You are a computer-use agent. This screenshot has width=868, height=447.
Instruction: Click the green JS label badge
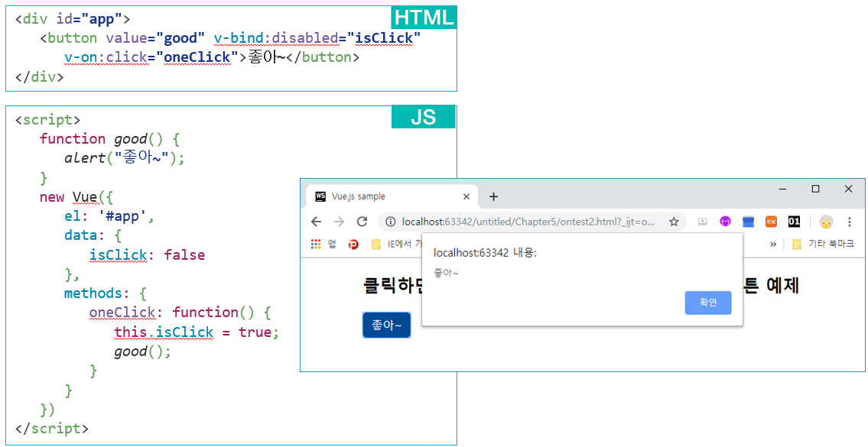pyautogui.click(x=424, y=117)
